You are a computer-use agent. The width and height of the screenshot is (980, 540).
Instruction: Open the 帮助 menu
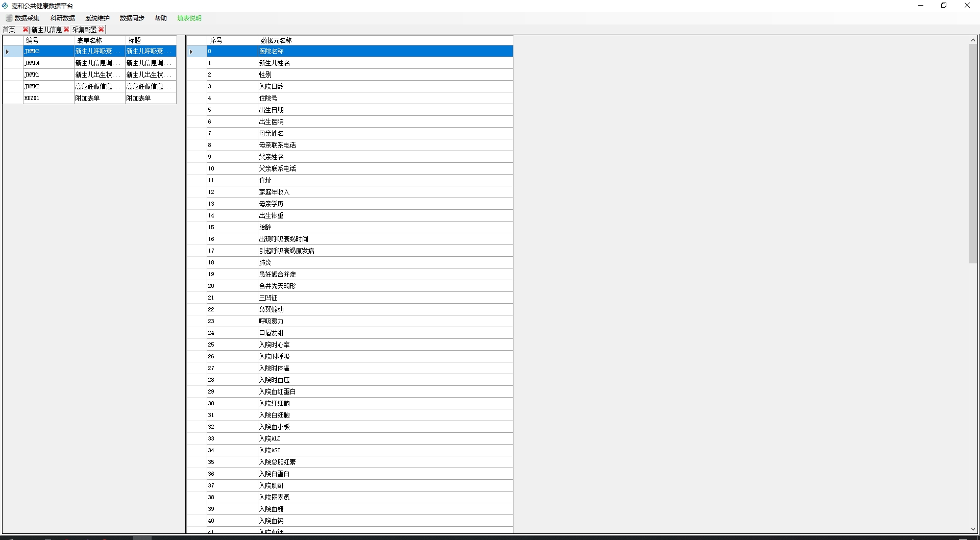161,18
